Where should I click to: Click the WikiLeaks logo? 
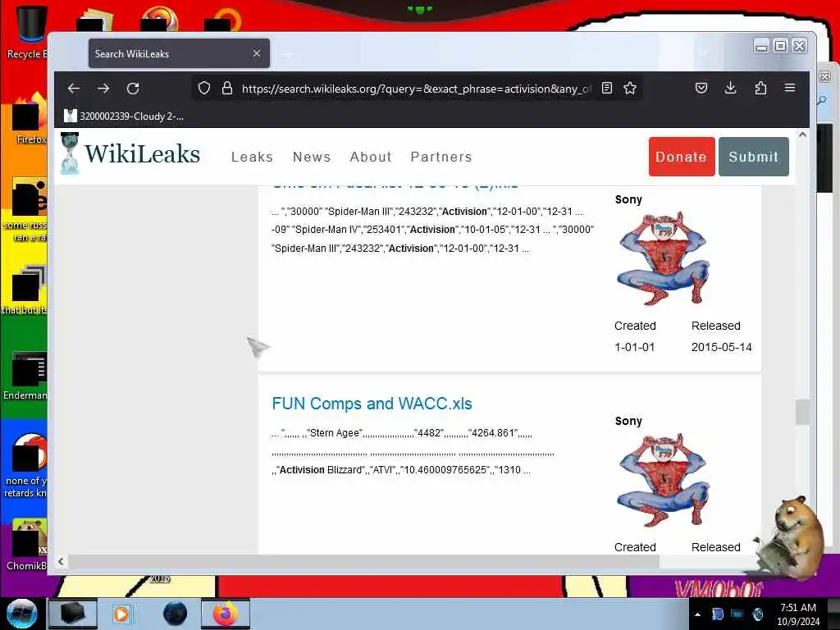[x=130, y=154]
